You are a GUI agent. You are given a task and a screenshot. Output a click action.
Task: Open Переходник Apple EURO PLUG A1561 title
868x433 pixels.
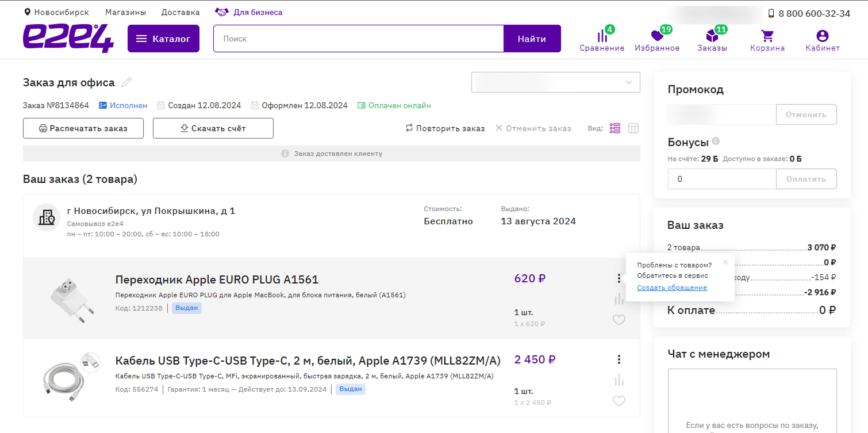click(217, 279)
